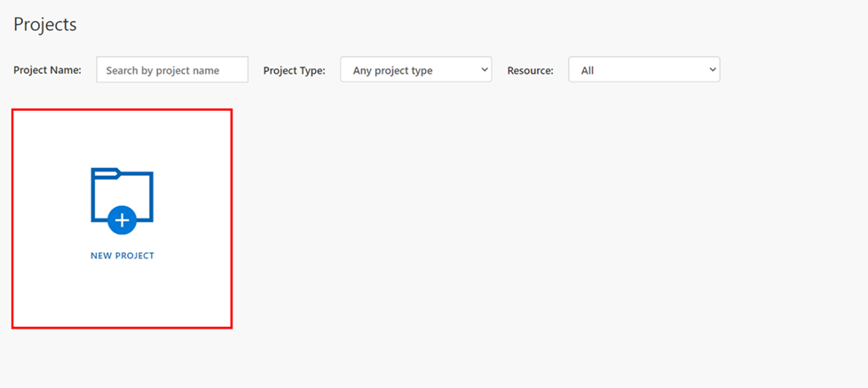Screen dimensions: 868x388
Task: Focus the 'Search by project name' field
Action: pos(172,70)
